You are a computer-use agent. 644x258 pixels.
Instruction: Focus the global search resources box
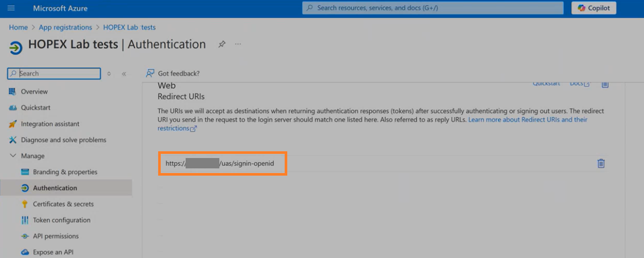tap(433, 8)
